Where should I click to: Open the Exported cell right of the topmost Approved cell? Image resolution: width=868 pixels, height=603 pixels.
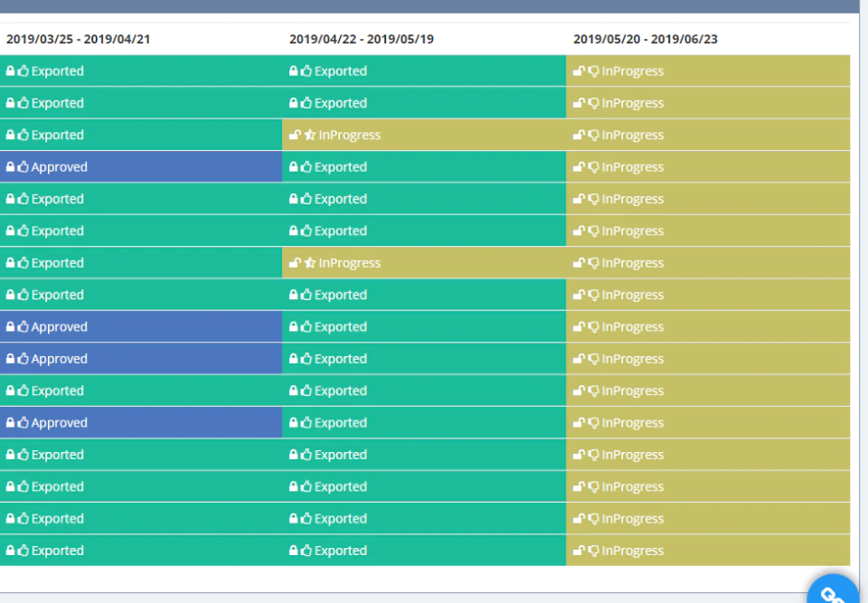pos(424,166)
